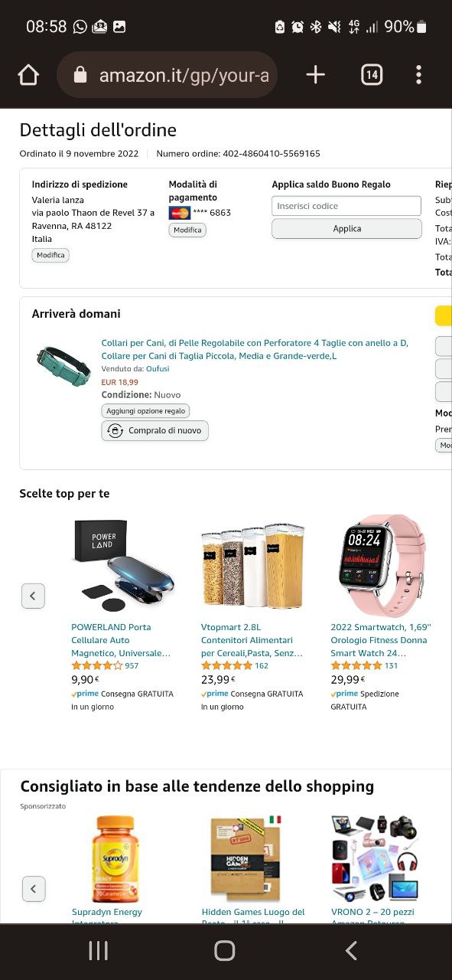Tap the Android back navigation icon
The height and width of the screenshot is (980, 452).
tap(351, 951)
